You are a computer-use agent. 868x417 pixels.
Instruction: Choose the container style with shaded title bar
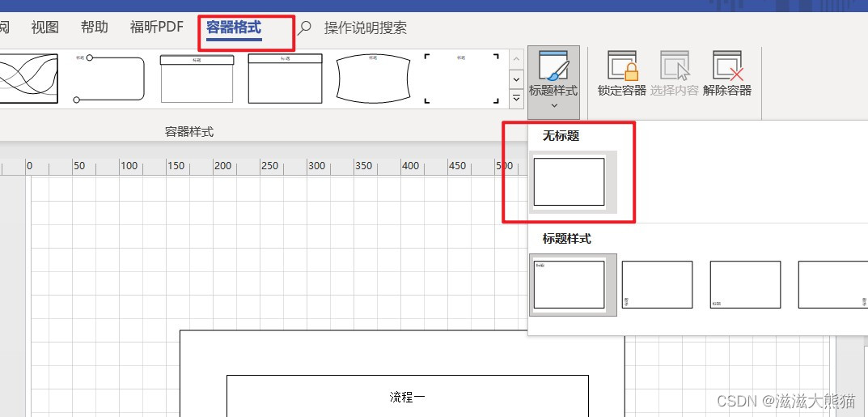pyautogui.click(x=197, y=78)
